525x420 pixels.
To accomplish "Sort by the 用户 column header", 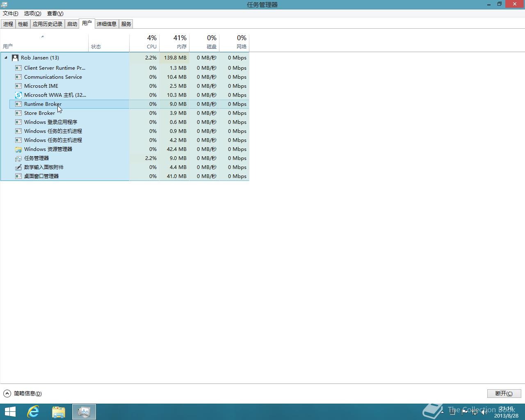I will click(44, 43).
